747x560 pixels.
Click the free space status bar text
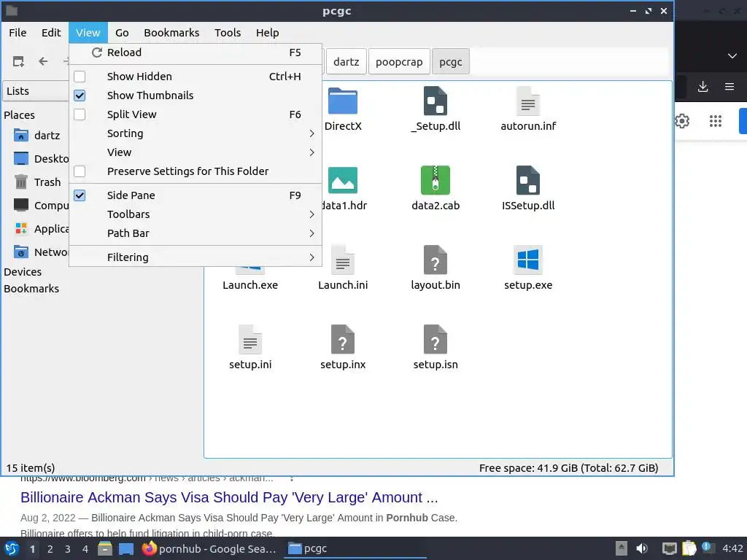569,468
